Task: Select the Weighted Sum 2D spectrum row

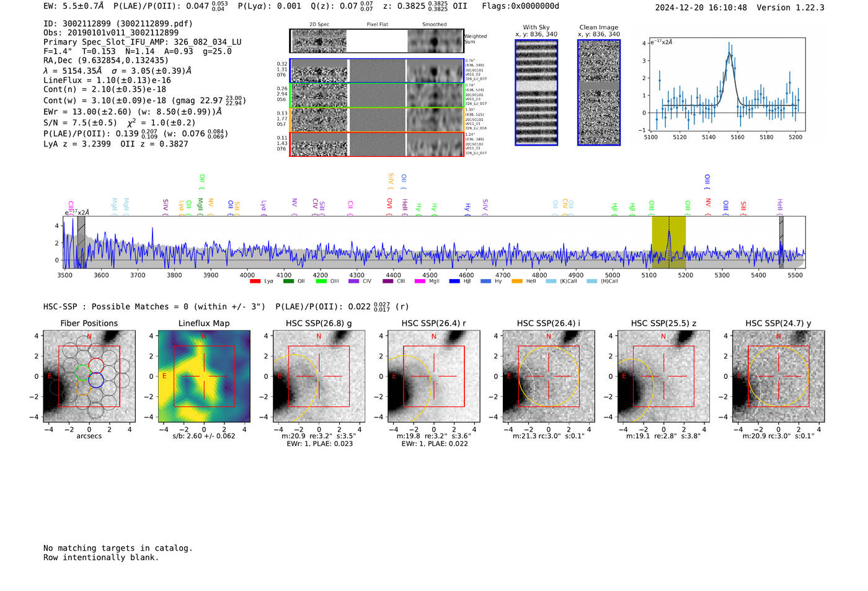Action: (x=377, y=41)
